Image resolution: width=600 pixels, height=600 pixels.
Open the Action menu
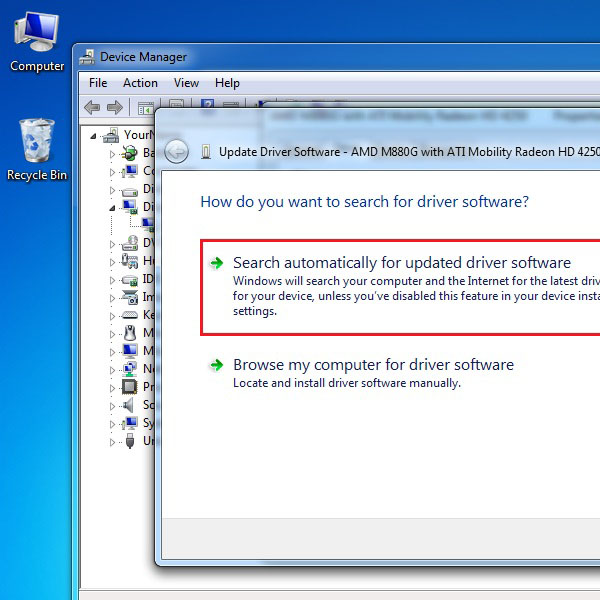tap(140, 83)
